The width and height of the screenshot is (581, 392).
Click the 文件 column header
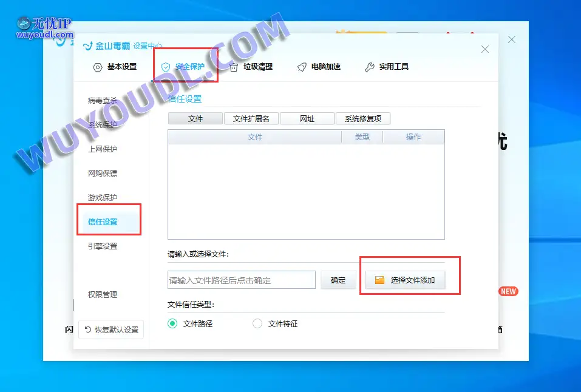[x=255, y=137]
